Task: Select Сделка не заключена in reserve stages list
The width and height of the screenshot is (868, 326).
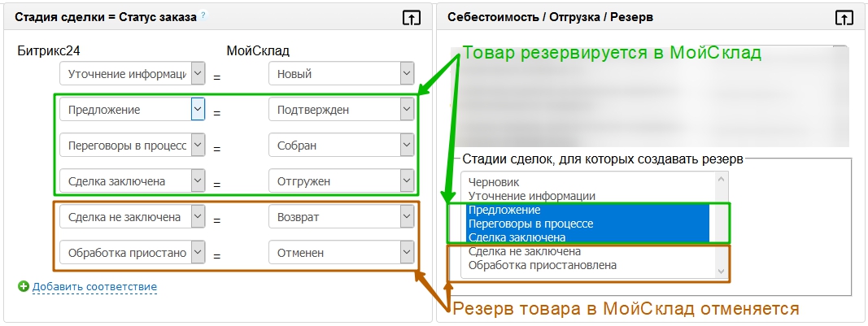Action: pos(524,252)
